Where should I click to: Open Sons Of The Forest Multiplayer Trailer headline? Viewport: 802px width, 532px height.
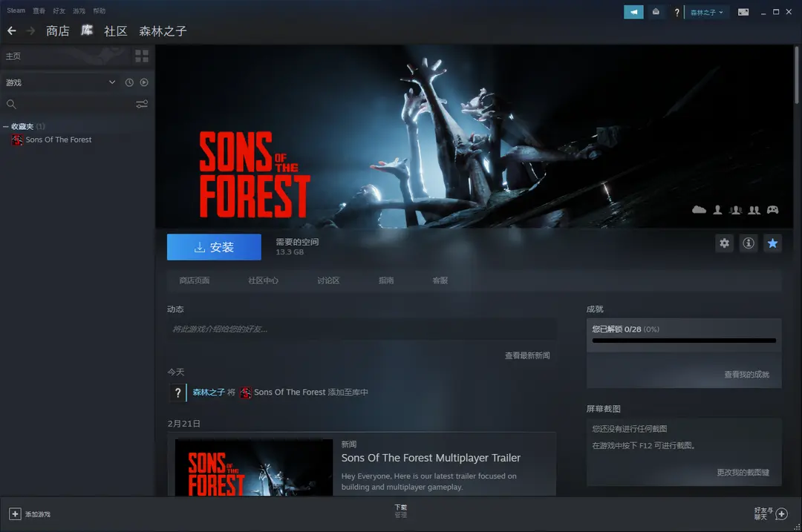(431, 458)
